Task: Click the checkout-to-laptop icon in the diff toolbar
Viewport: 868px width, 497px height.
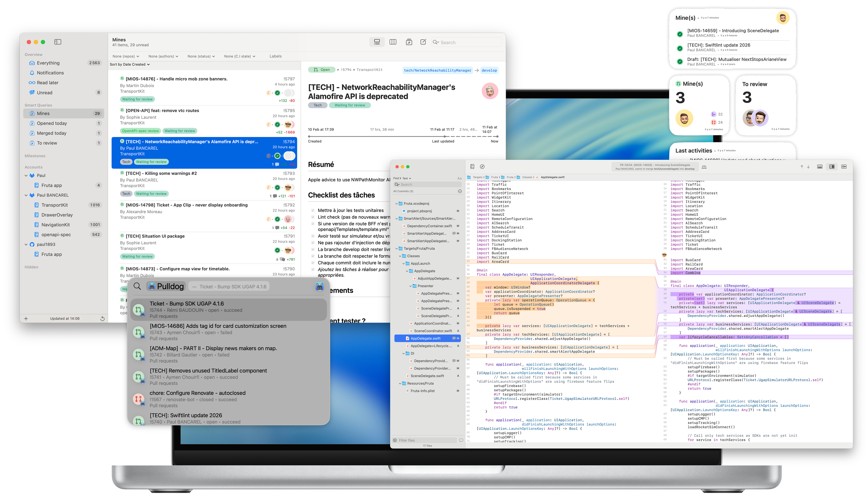Action: click(704, 167)
